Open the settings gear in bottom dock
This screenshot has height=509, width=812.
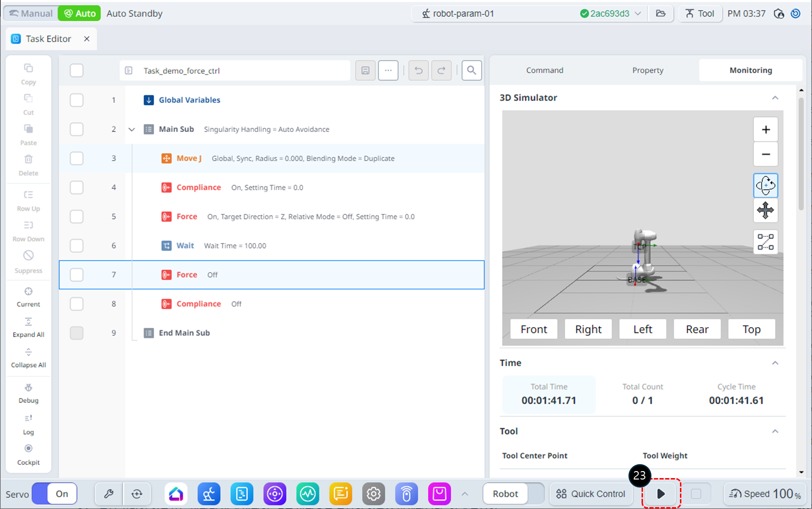(x=373, y=494)
